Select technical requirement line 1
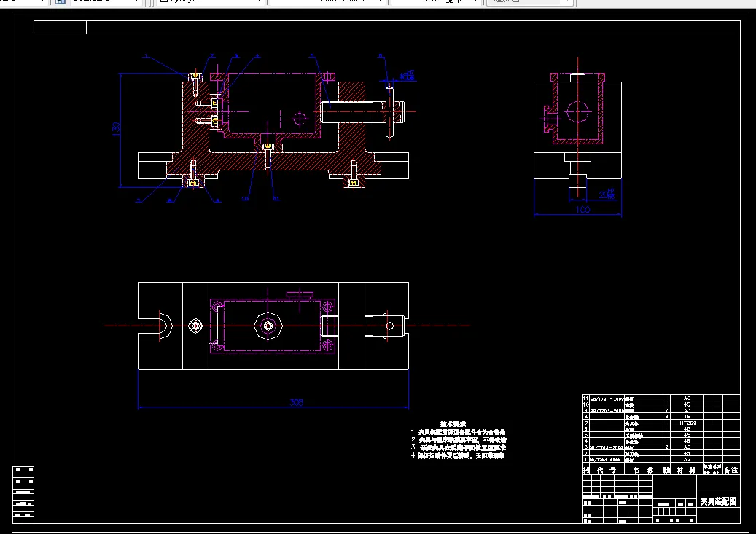The width and height of the screenshot is (756, 534). click(458, 432)
